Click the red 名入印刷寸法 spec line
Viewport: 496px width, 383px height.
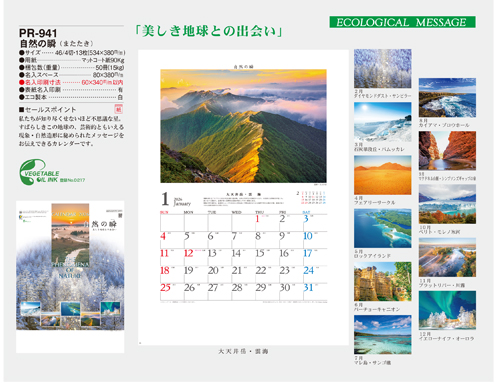click(71, 82)
